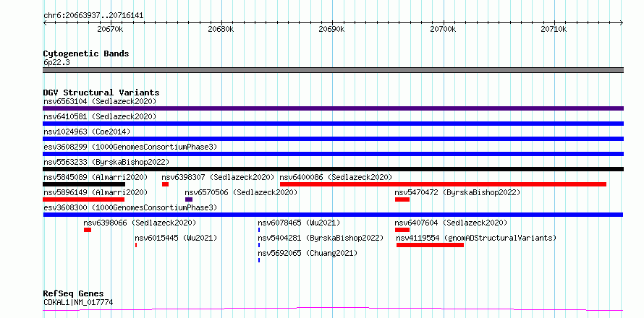
Task: Open the nsv5845089 (Almarri2020) label
Action: pos(96,177)
